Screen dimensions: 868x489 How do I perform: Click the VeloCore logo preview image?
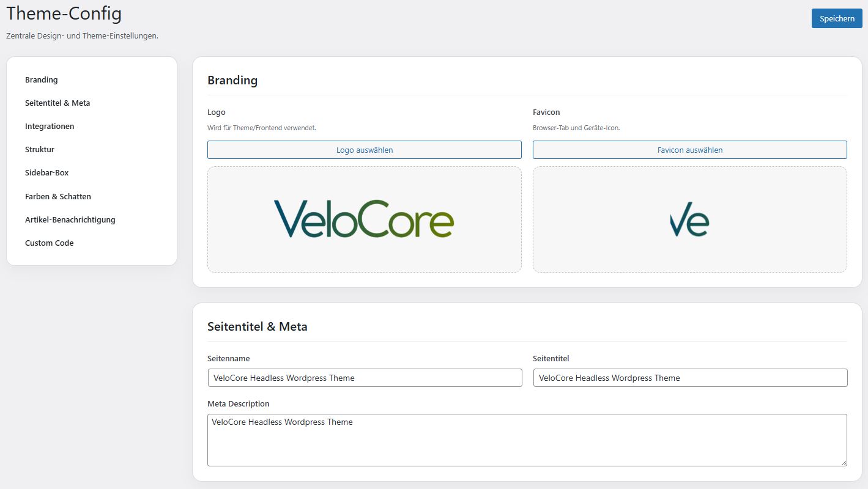pyautogui.click(x=364, y=219)
